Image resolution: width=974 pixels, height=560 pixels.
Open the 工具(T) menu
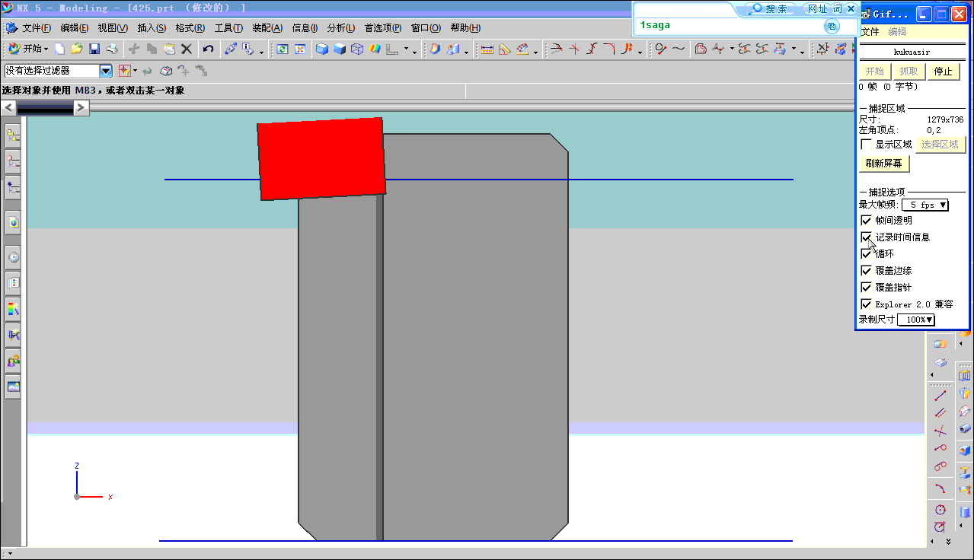click(228, 28)
